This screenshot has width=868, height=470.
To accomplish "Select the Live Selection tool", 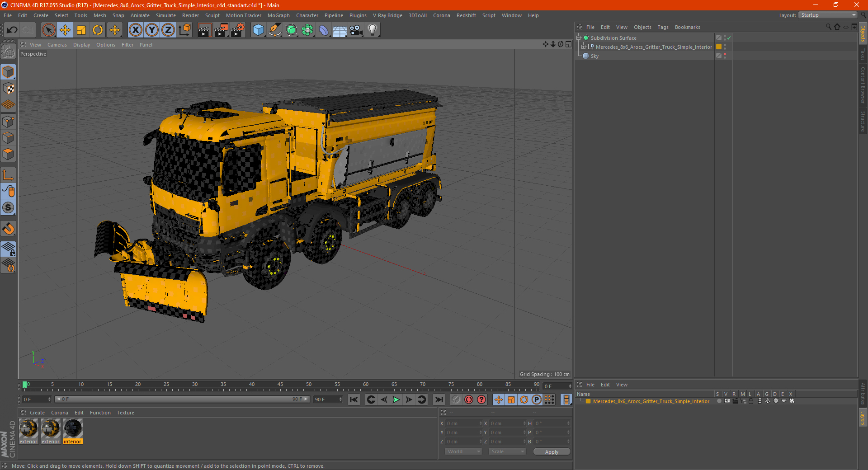I will pos(48,30).
